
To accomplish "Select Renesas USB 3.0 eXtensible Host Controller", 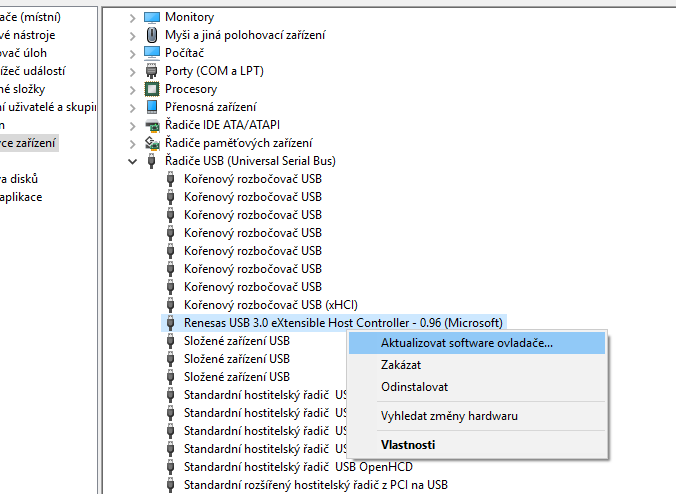I will 343,323.
